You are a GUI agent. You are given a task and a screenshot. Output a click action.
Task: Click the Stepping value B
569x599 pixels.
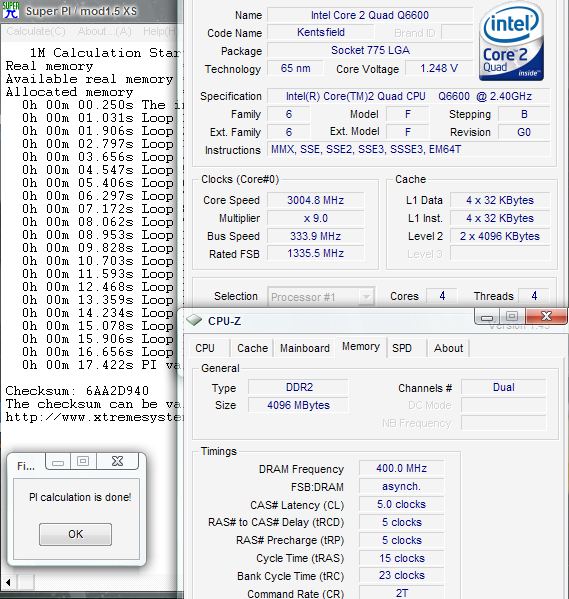tap(524, 114)
